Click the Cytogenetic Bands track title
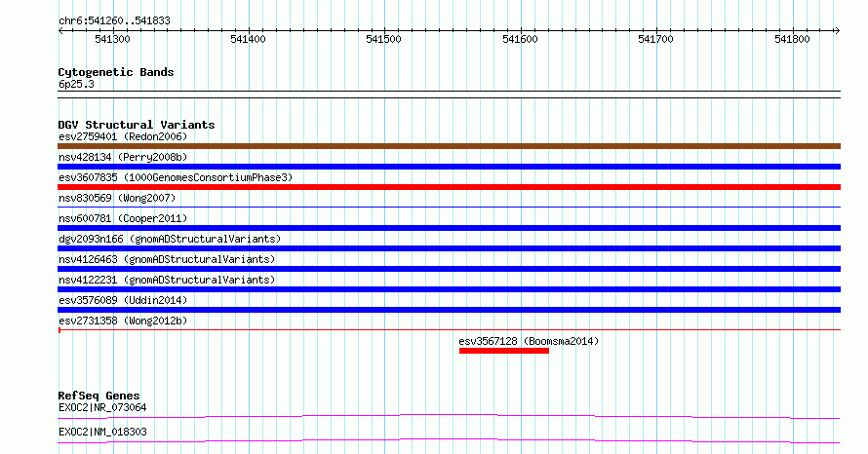The height and width of the screenshot is (454, 868). (x=116, y=72)
